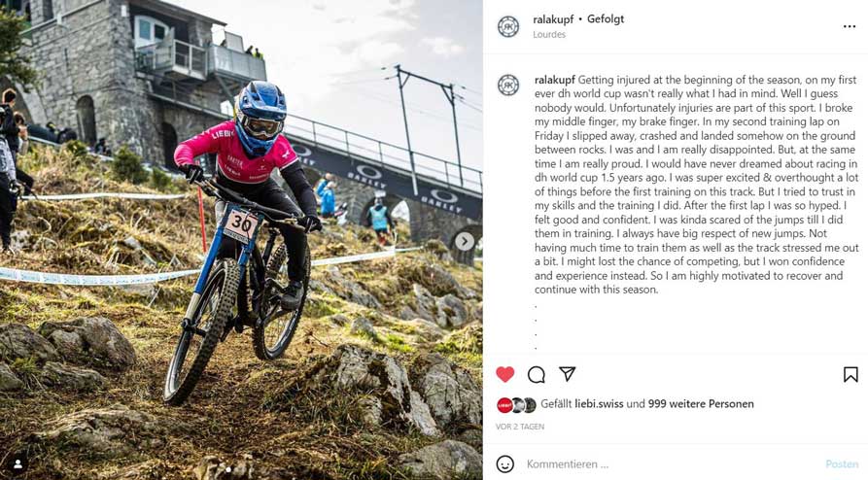Click the Posten button
The width and height of the screenshot is (868, 480).
842,463
